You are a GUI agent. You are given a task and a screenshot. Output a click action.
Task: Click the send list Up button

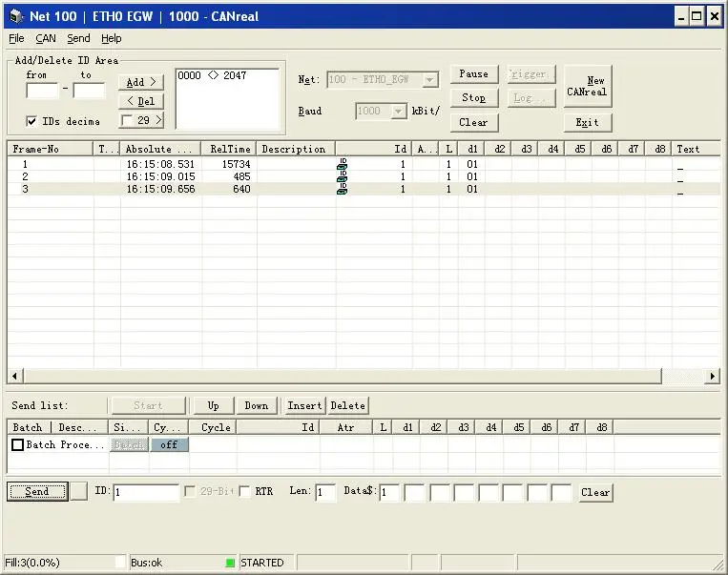coord(214,405)
